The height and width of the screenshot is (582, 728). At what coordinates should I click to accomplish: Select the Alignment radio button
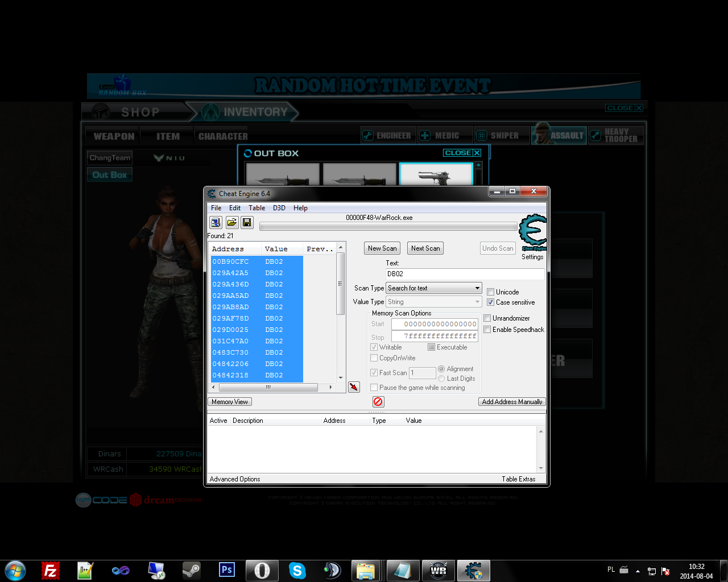tap(441, 369)
